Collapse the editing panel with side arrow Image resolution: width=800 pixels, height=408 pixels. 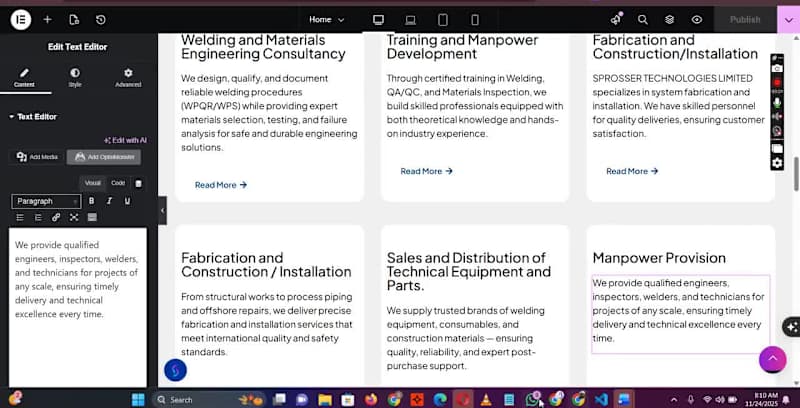(162, 211)
